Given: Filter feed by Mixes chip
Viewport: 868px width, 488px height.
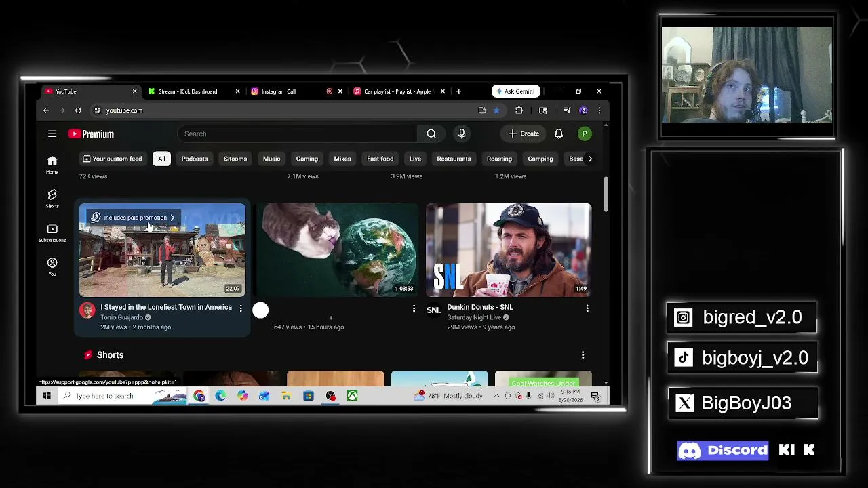Looking at the screenshot, I should pyautogui.click(x=342, y=159).
